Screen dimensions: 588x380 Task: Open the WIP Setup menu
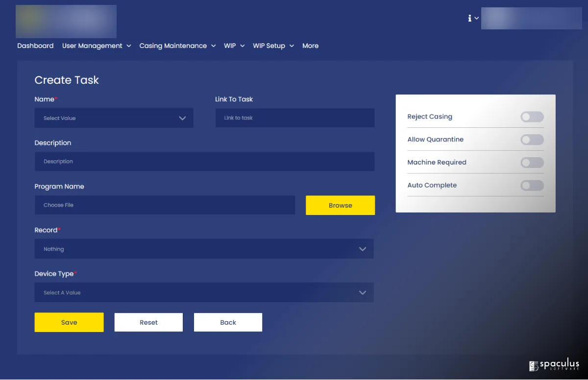273,46
